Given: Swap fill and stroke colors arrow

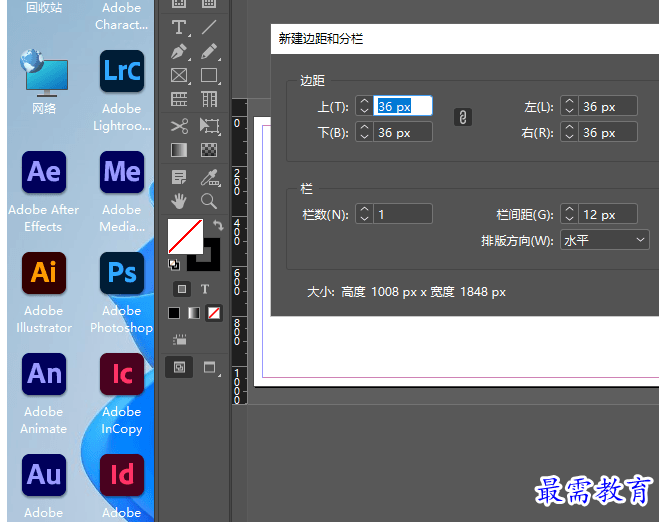Looking at the screenshot, I should point(218,225).
